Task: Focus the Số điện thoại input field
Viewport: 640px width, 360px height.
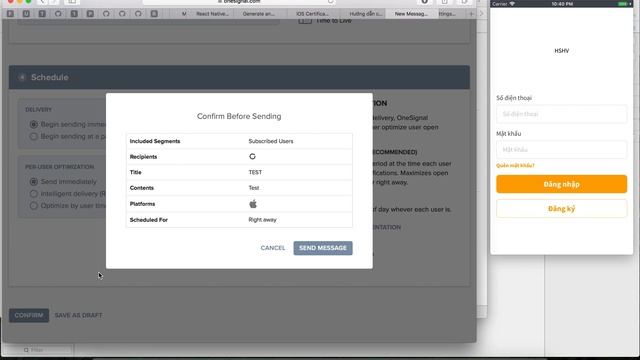Action: (562, 114)
